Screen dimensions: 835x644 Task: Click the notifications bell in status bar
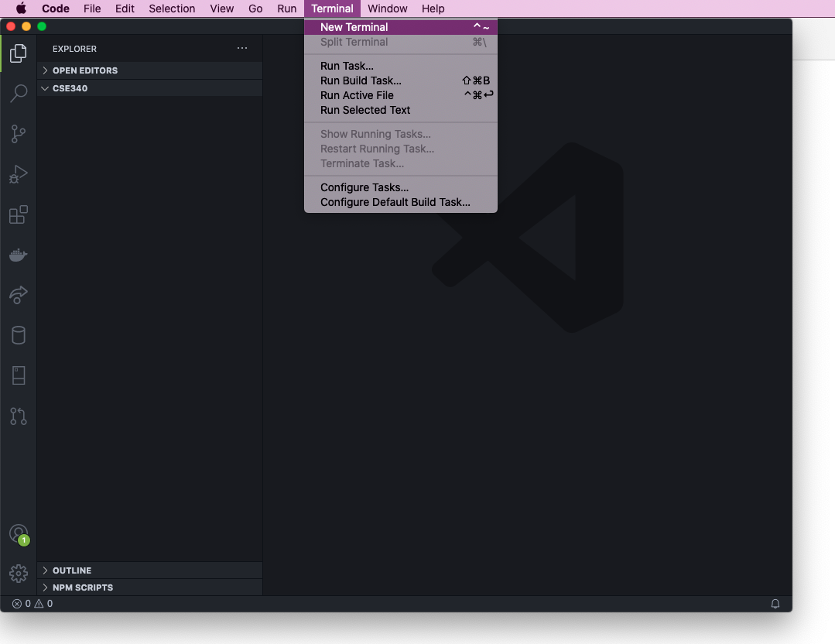tap(775, 604)
